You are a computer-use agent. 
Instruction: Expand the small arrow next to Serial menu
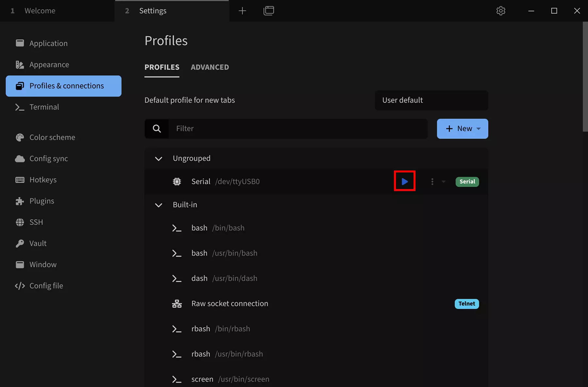443,182
